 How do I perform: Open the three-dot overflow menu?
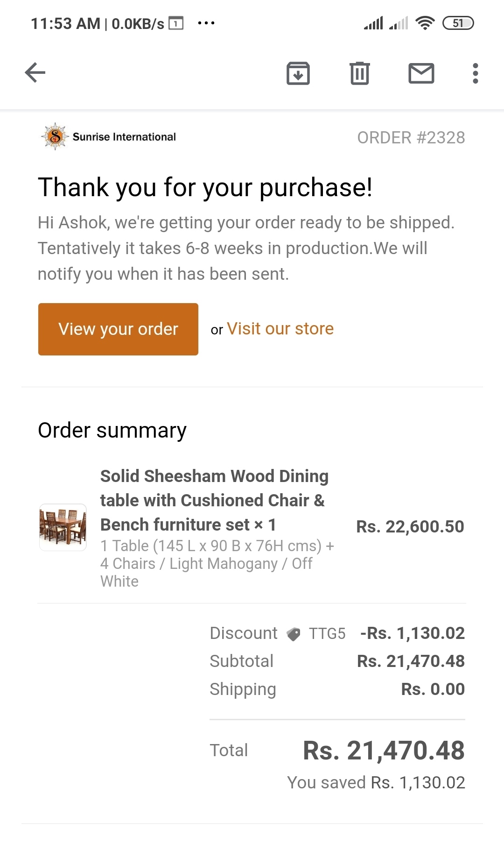pyautogui.click(x=476, y=73)
